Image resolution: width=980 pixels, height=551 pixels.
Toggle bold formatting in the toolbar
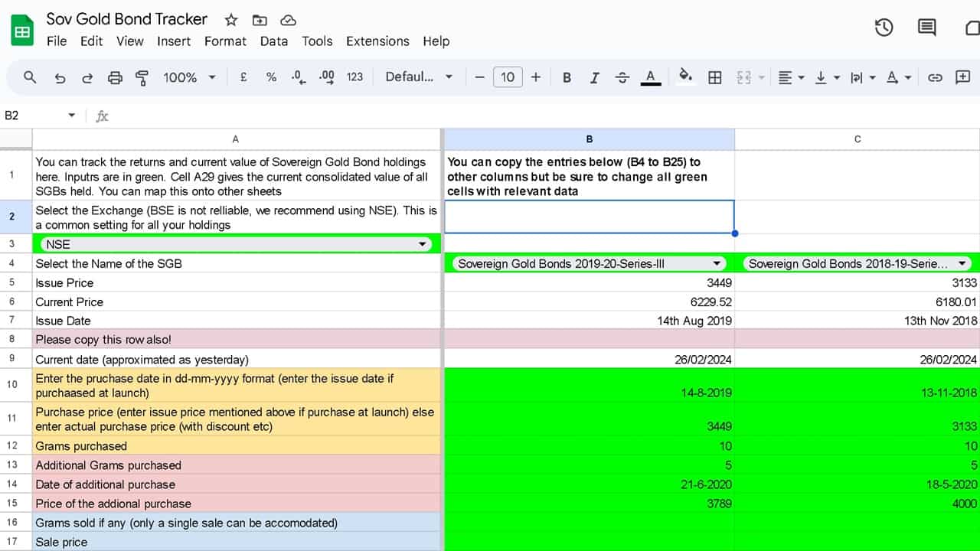[x=566, y=77]
